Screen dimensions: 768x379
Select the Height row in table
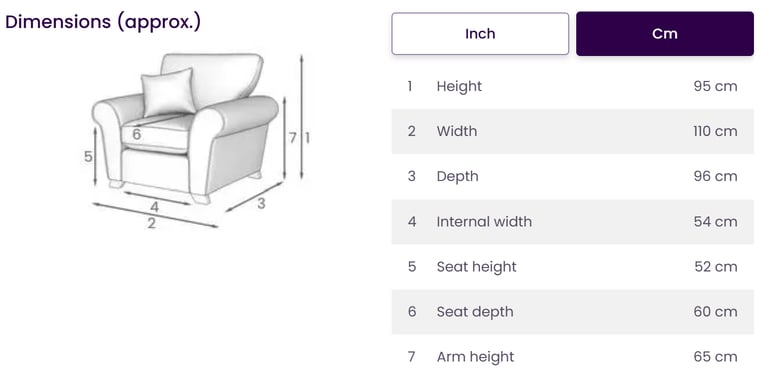pos(573,86)
